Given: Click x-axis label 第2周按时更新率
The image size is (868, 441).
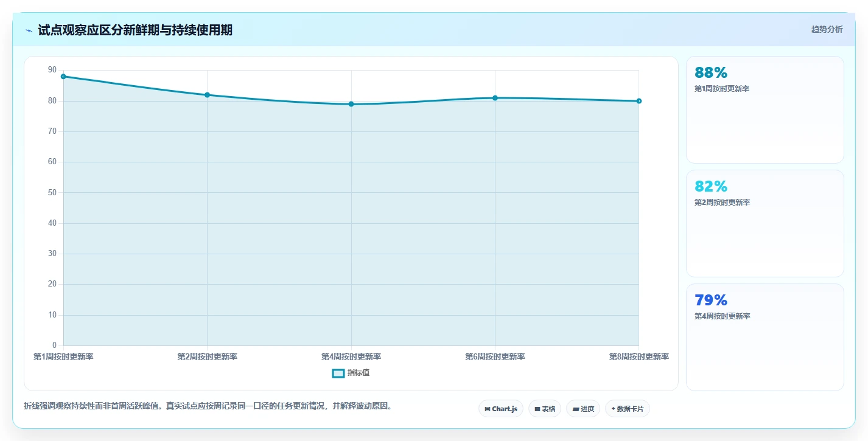Looking at the screenshot, I should [207, 357].
